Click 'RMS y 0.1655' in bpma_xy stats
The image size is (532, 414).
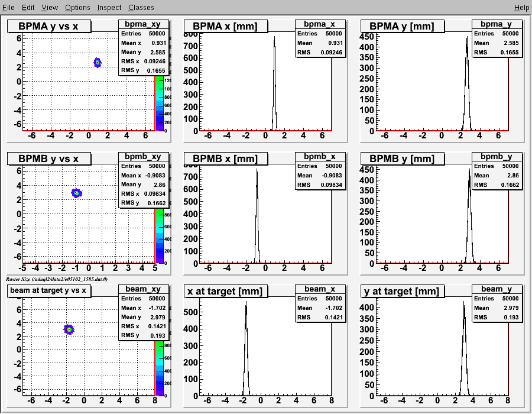click(x=144, y=70)
